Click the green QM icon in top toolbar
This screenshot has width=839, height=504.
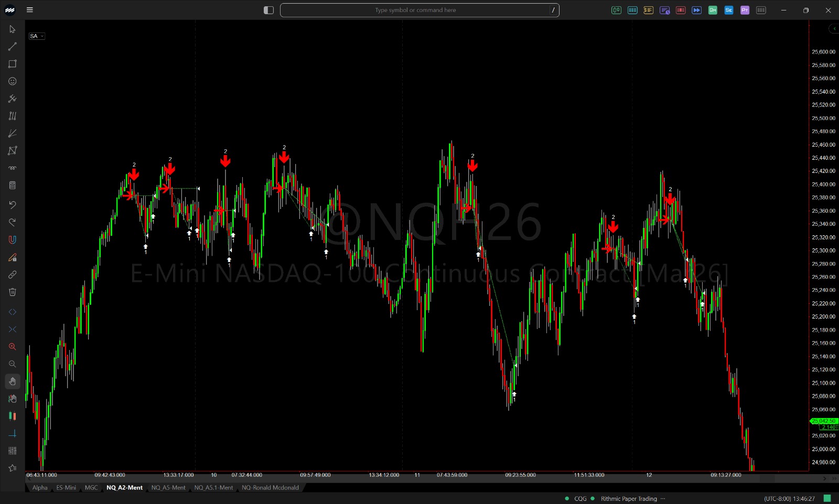coord(713,10)
